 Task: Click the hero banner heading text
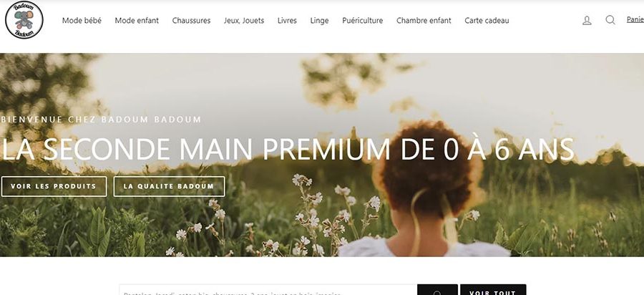point(288,149)
